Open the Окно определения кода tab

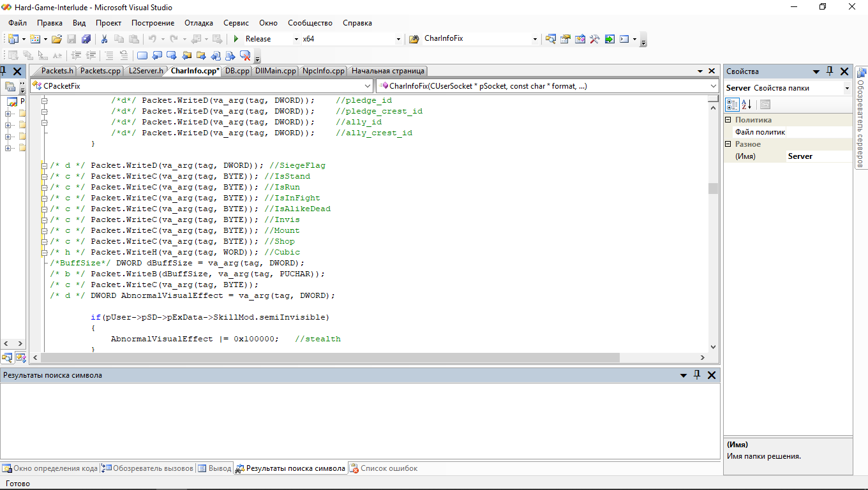tap(50, 468)
